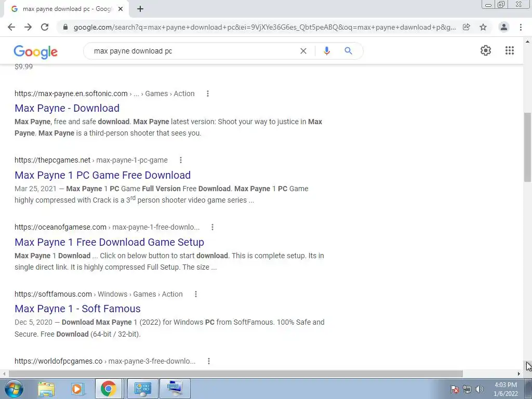532x399 pixels.
Task: Open the Google apps grid
Action: point(510,50)
